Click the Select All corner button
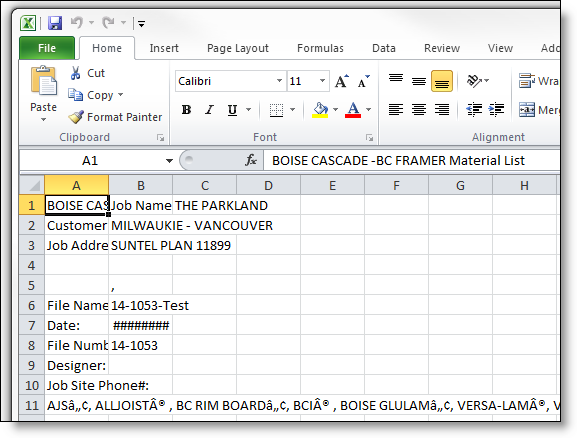The image size is (577, 438). point(32,185)
